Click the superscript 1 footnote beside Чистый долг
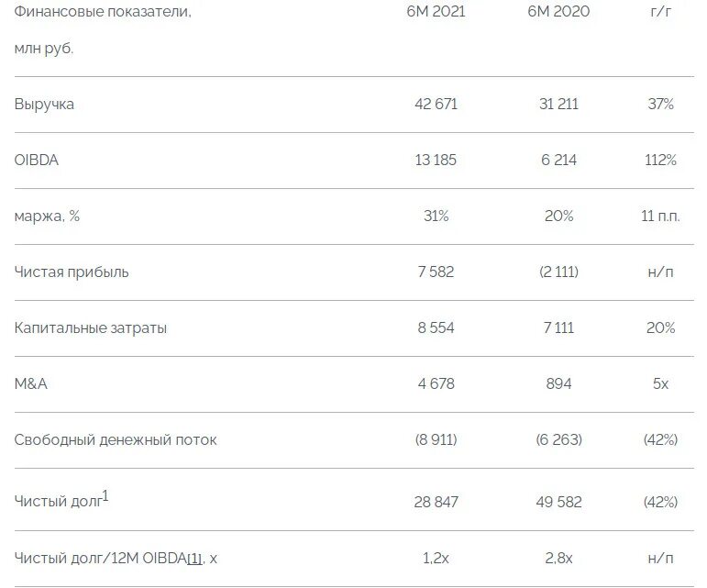Screen dimensions: 707x588 tap(105, 496)
